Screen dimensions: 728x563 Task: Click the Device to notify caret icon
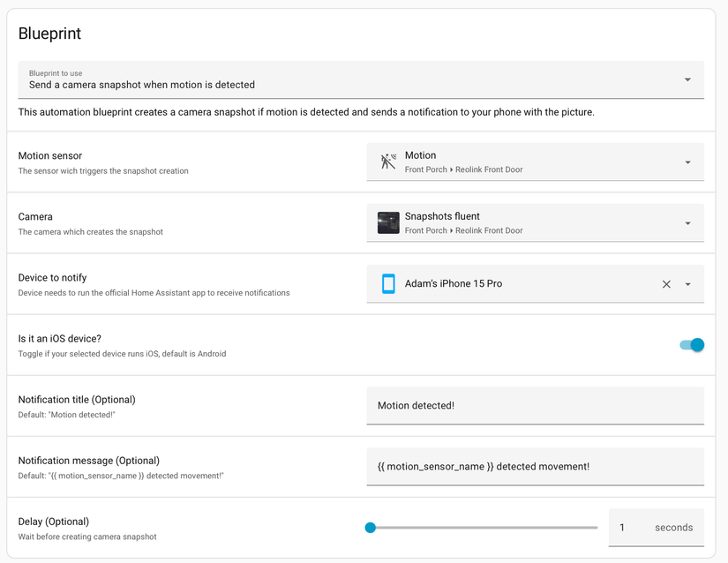coord(688,284)
